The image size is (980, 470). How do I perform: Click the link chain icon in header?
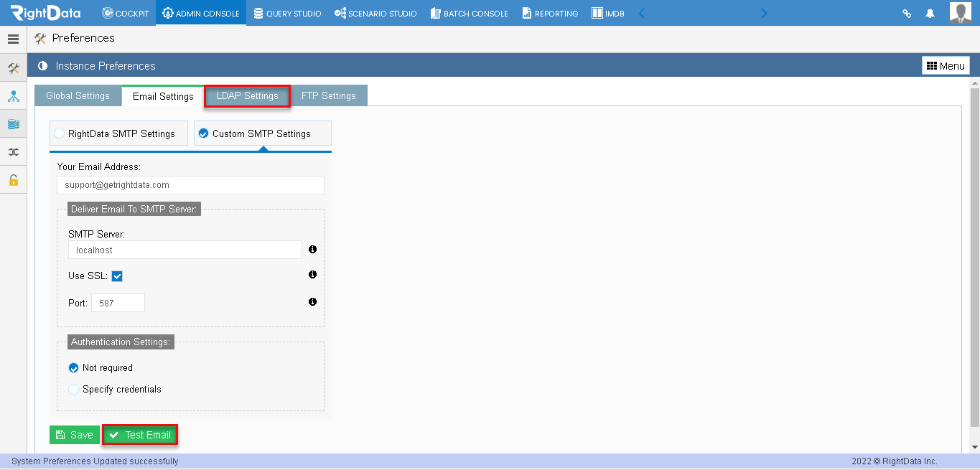coord(907,13)
